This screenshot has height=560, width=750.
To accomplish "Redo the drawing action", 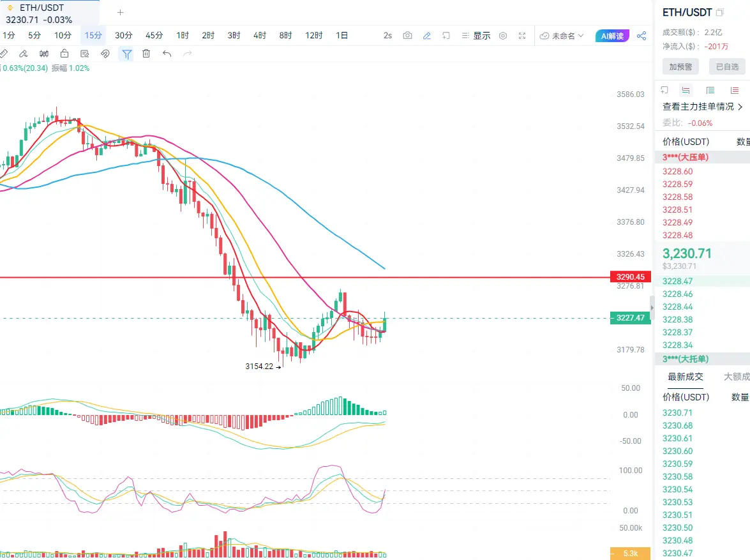I will click(188, 54).
